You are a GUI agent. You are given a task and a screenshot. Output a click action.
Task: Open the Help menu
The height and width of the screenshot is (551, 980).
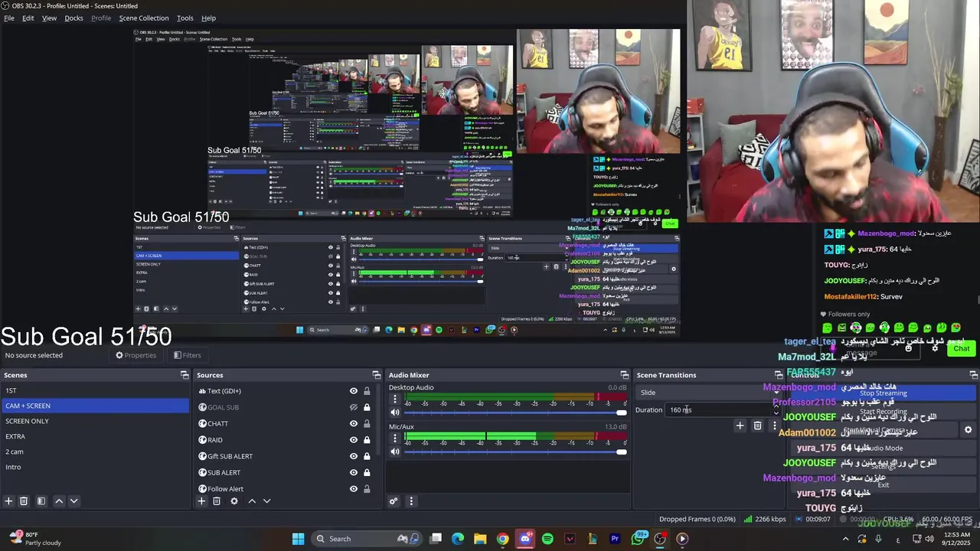(208, 18)
